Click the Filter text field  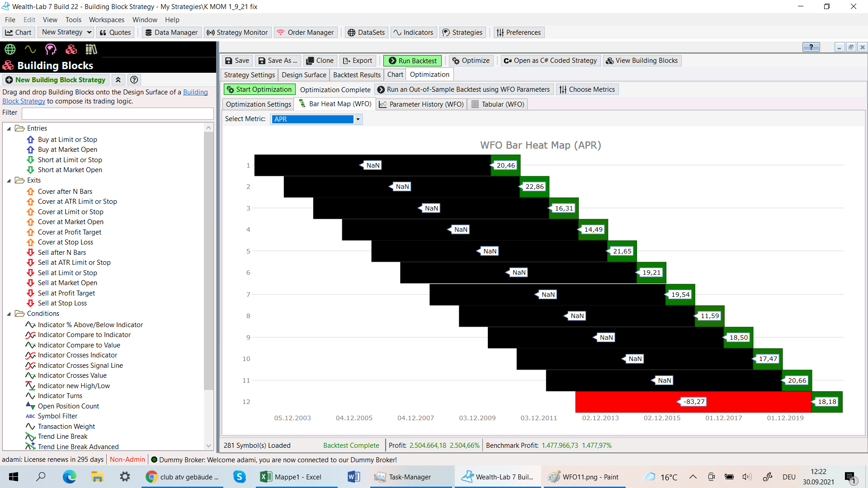118,113
